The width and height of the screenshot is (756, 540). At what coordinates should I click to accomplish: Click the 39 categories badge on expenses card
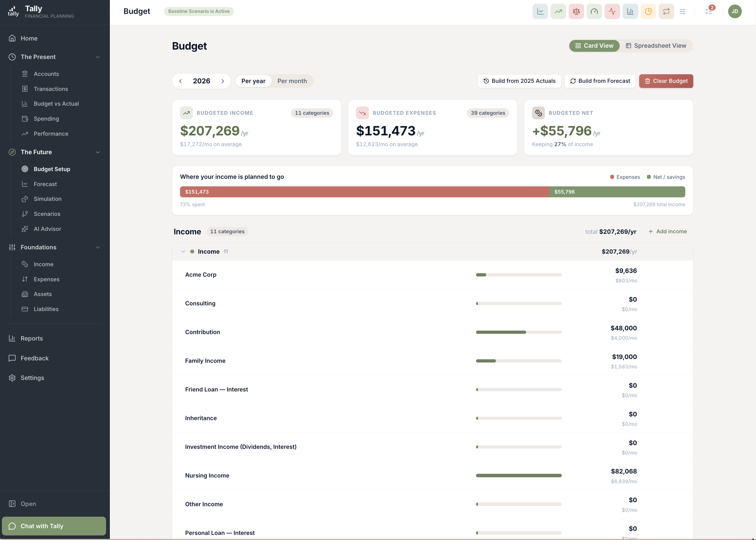(x=488, y=113)
